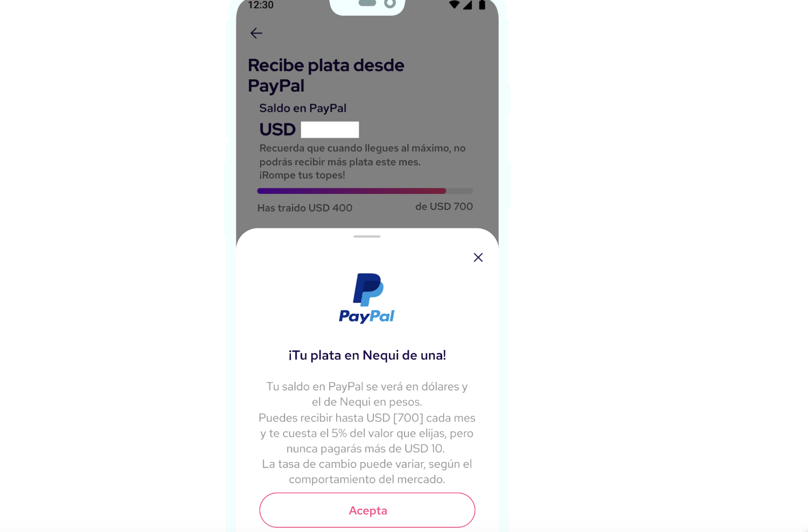Tap the 'Recibe plata desde PayPal' title
808x532 pixels.
[x=326, y=75]
